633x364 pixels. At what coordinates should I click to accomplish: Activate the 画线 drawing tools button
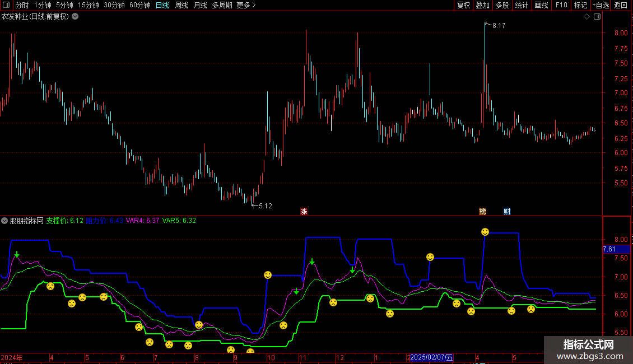pos(541,5)
